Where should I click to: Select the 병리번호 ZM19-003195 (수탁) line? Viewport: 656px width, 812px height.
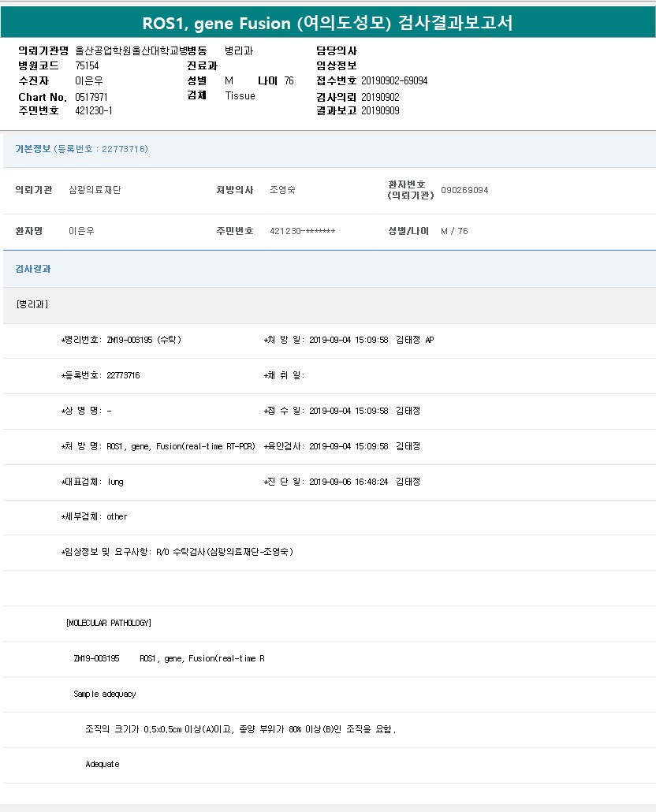[x=121, y=340]
